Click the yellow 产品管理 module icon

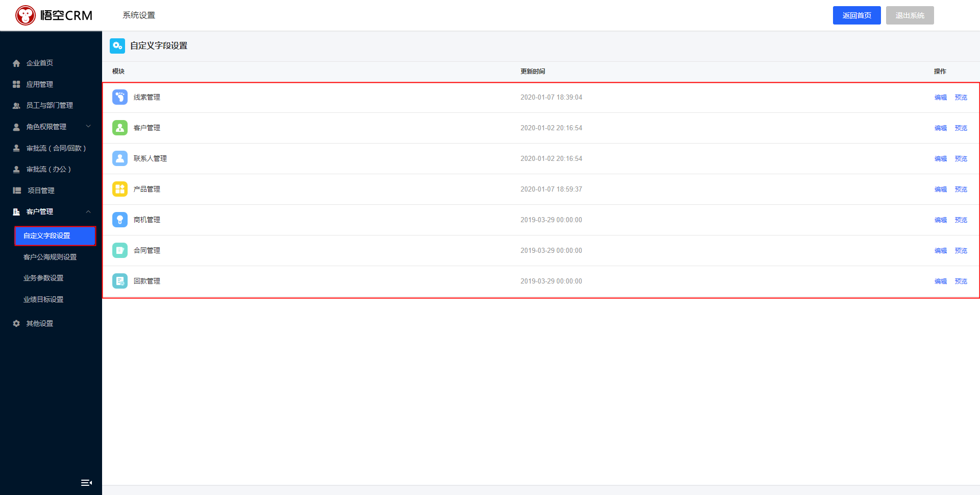120,189
